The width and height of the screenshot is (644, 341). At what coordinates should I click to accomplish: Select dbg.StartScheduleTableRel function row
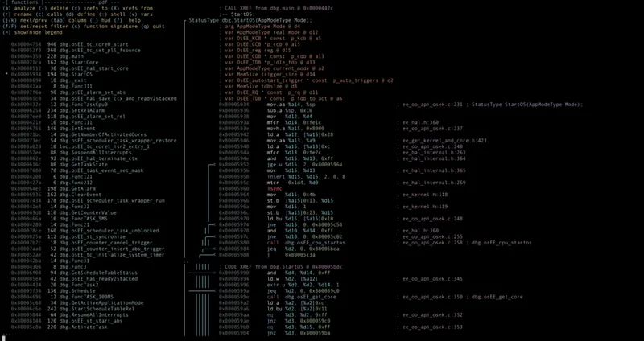[73, 309]
